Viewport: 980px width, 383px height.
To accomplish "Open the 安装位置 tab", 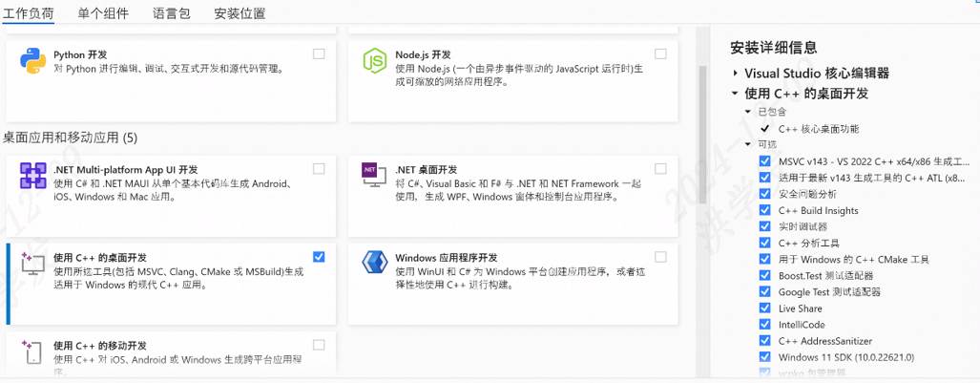I will (x=240, y=13).
